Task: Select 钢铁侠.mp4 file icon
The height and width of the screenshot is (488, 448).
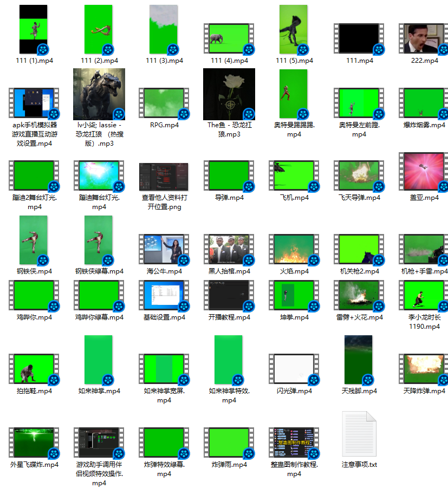Action: (x=33, y=240)
